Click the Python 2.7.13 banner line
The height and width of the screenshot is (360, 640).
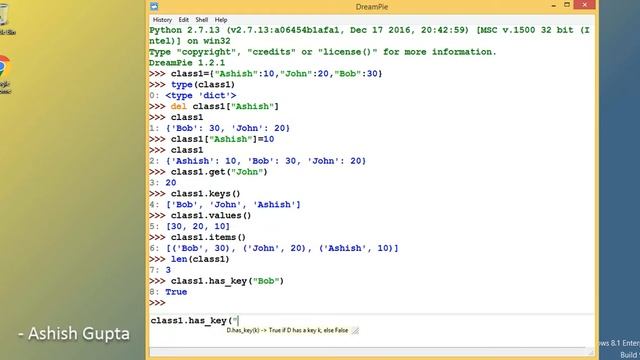(369, 36)
